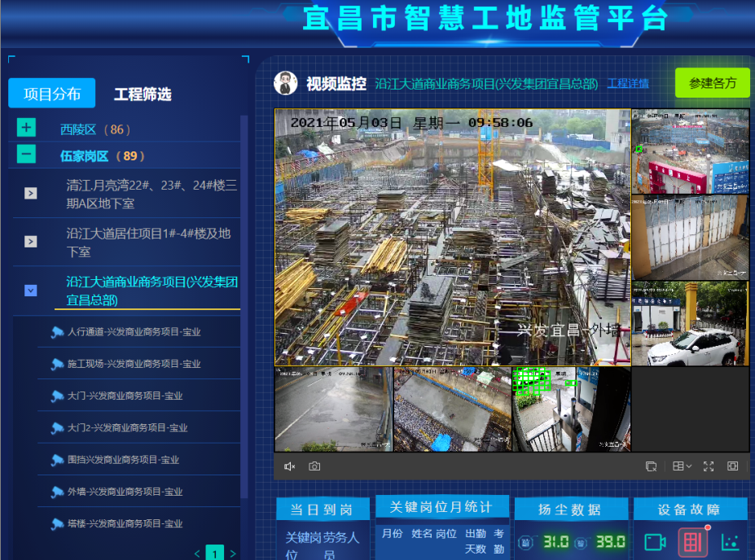Screen dimensions: 755x560
Task: Collapse the 伍家岗区 district with the minus button
Action: pyautogui.click(x=26, y=154)
